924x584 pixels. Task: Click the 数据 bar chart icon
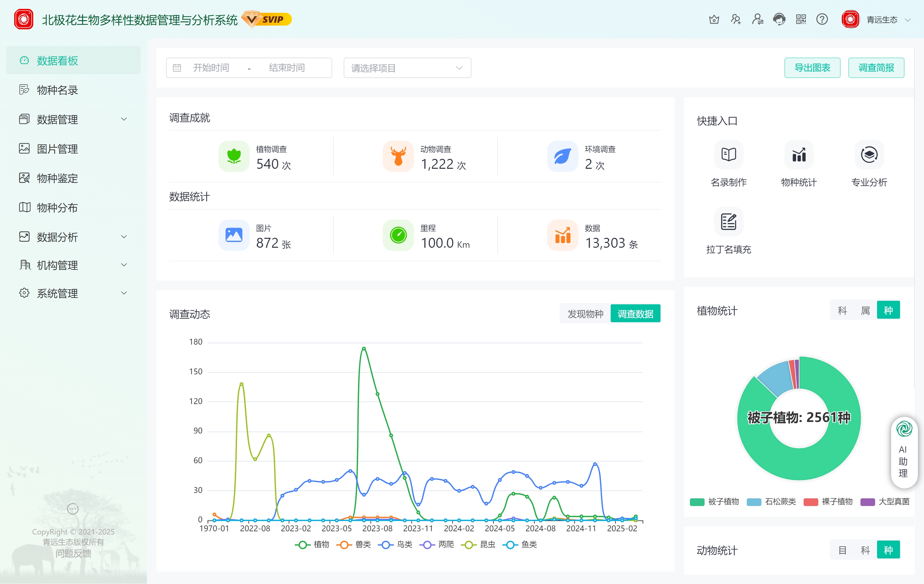(x=562, y=235)
